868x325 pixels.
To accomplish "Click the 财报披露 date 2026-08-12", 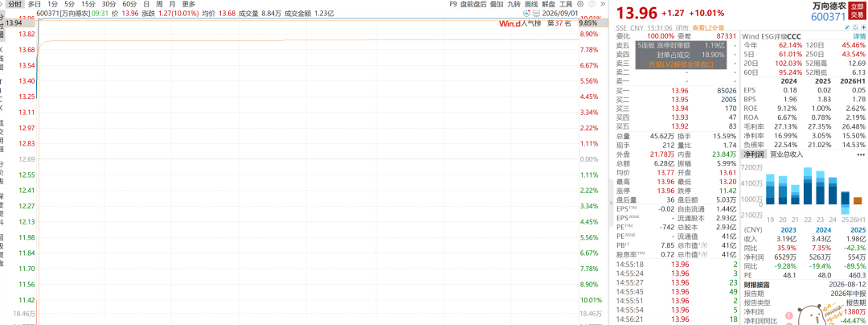I will (848, 285).
